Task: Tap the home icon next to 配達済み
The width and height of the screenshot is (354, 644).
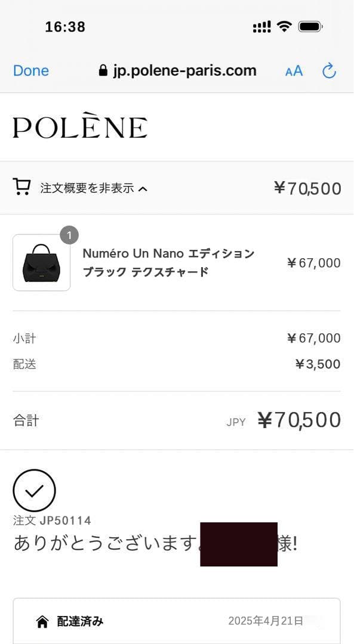Action: click(x=42, y=621)
